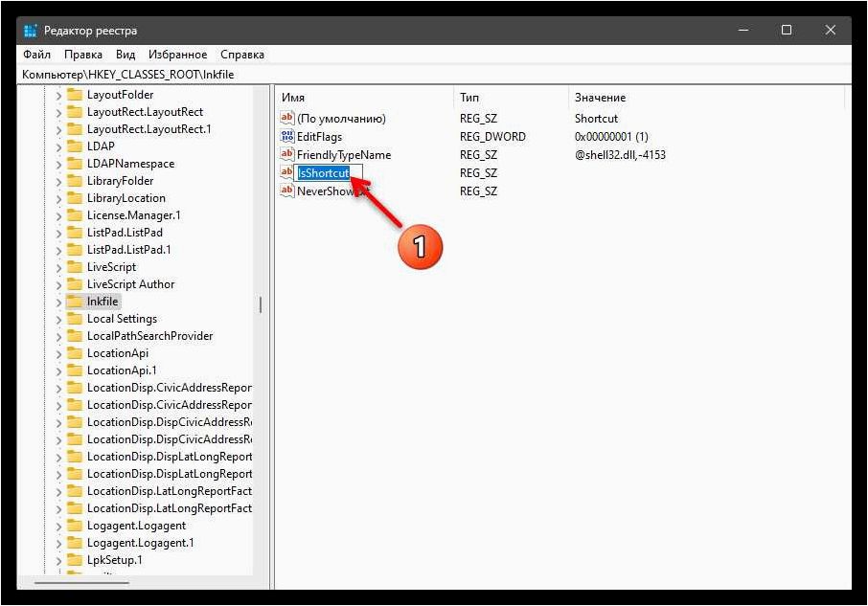Maximize the Registry Editor window
Screen dimensions: 868x606
786,30
